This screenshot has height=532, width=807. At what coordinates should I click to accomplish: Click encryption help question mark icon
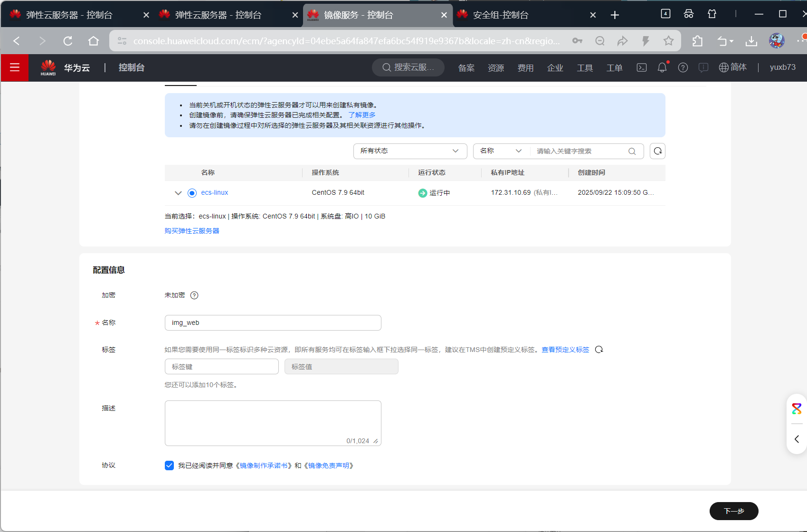194,295
